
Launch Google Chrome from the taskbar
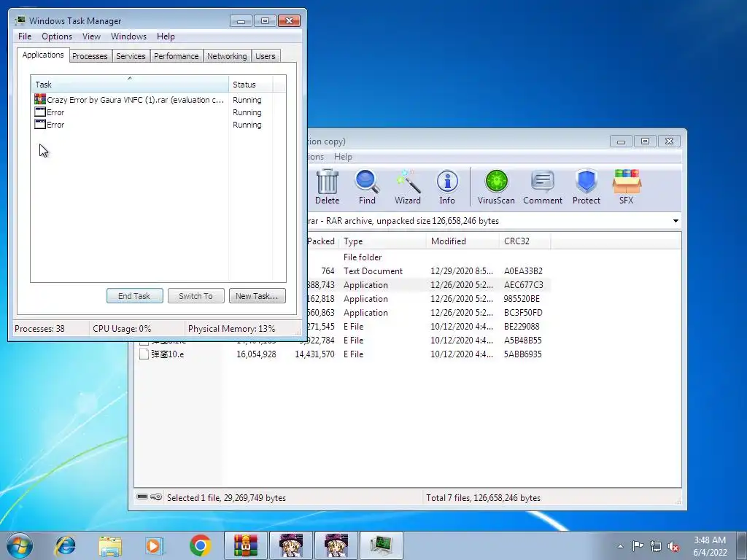[x=200, y=545]
